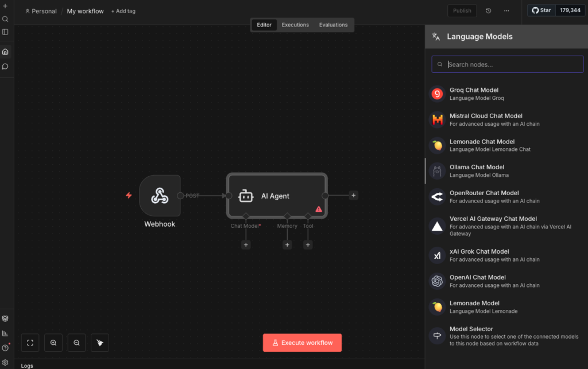Click the Execute workflow button
588x369 pixels.
tap(302, 343)
